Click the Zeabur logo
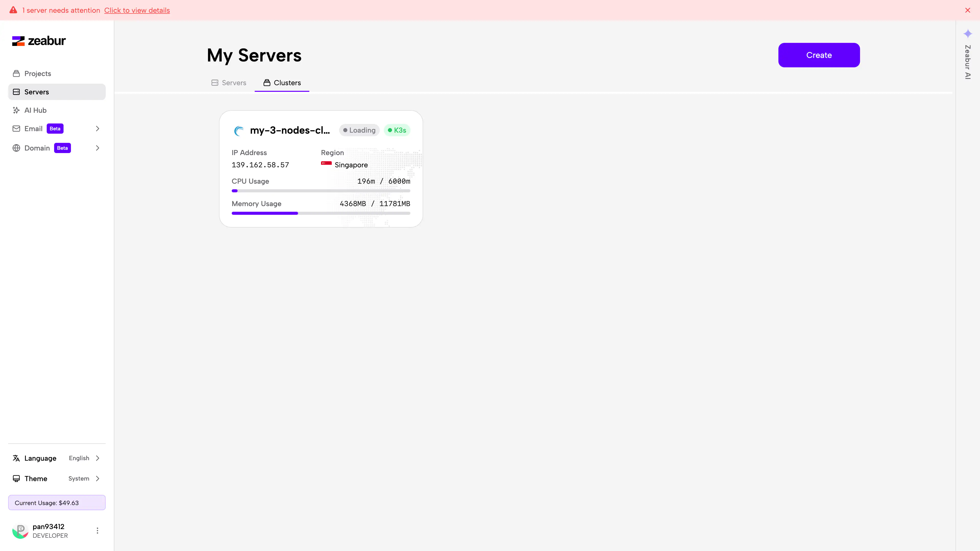980x551 pixels. point(39,41)
